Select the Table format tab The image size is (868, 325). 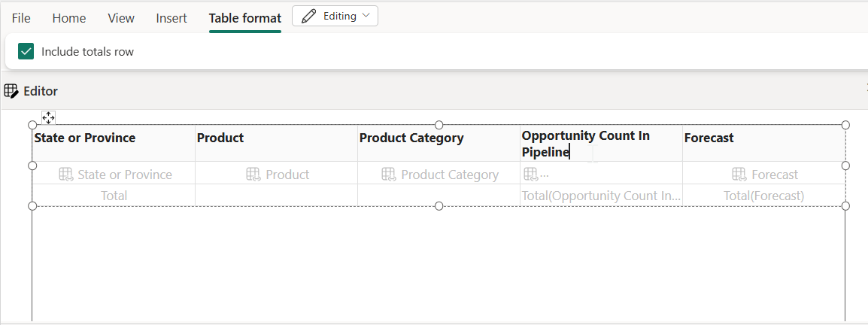245,18
